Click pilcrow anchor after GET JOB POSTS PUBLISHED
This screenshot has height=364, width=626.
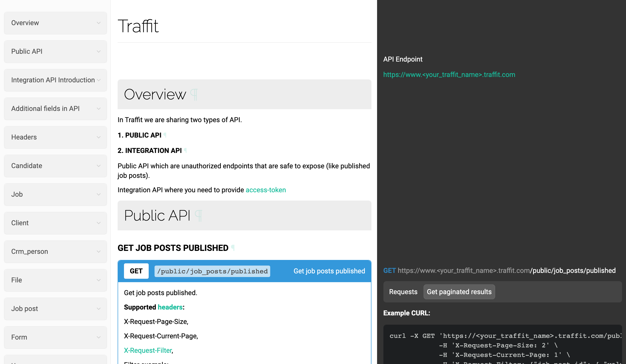coord(233,248)
